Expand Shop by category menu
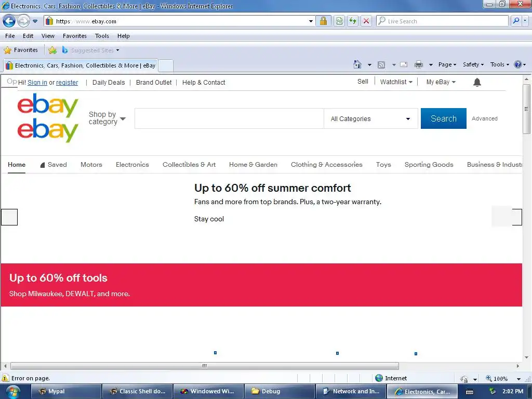Viewport: 532px width, 399px height. tap(107, 118)
